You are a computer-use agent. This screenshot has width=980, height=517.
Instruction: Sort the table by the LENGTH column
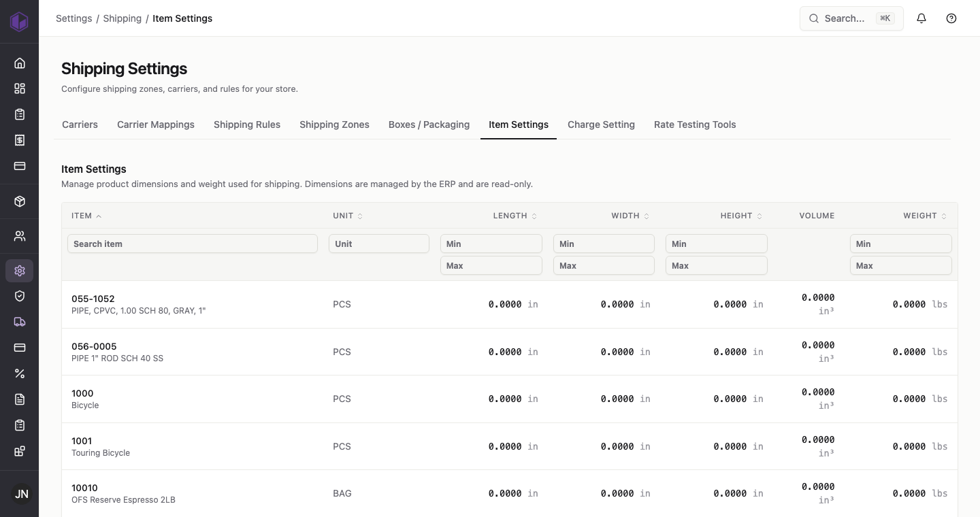(x=515, y=216)
